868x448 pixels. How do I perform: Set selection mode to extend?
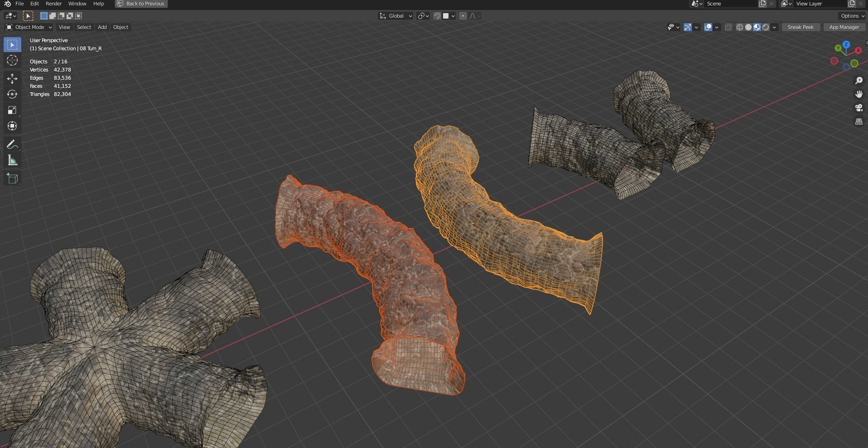53,16
